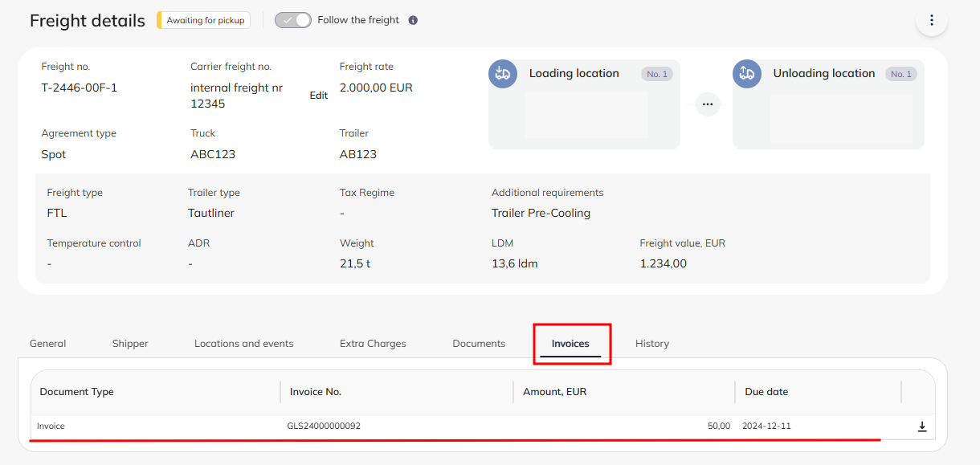The height and width of the screenshot is (465, 980).
Task: Click the Loading location No. 1 badge
Action: point(657,74)
